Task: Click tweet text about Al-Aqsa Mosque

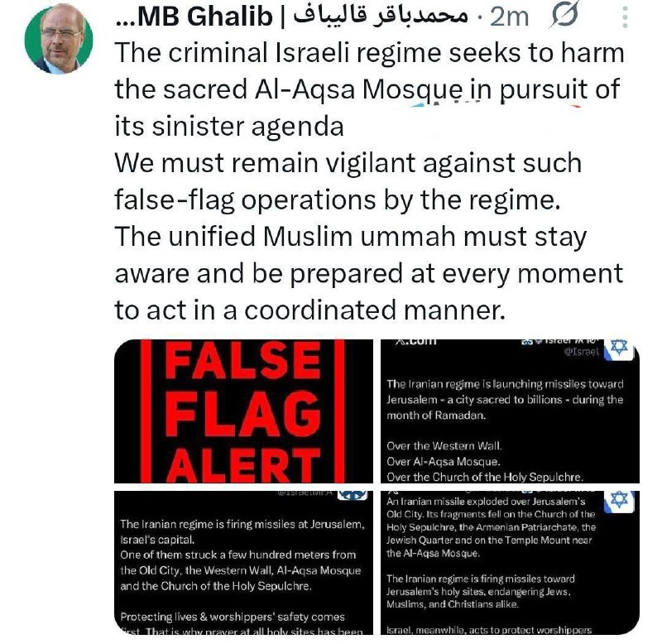Action: [369, 89]
